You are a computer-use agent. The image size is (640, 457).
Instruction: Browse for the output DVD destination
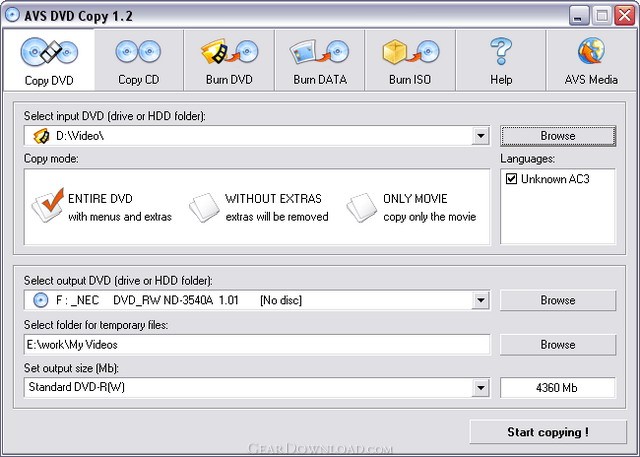(558, 300)
